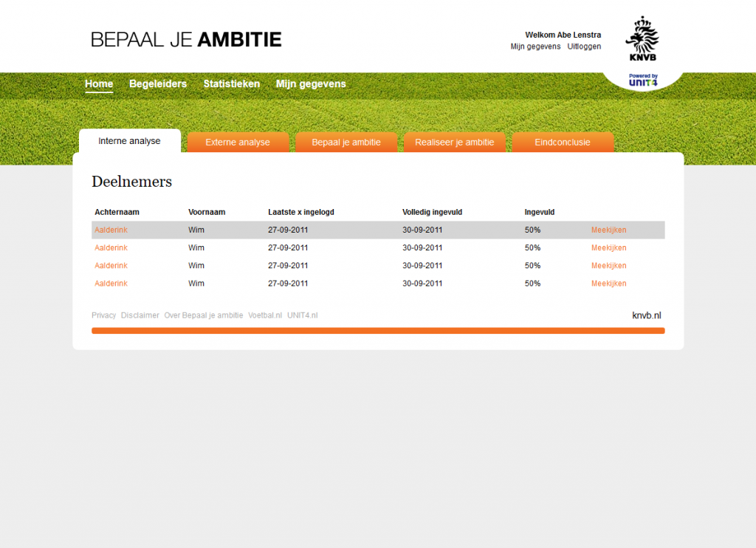Click Meekijken in the highlighted grey row
The height and width of the screenshot is (548, 756).
(608, 230)
